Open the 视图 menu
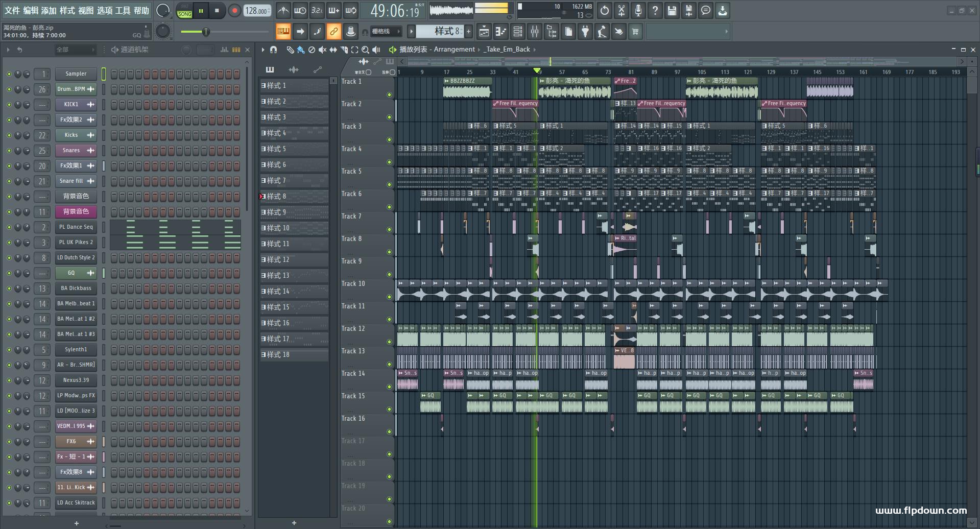This screenshot has width=980, height=529. pyautogui.click(x=86, y=10)
